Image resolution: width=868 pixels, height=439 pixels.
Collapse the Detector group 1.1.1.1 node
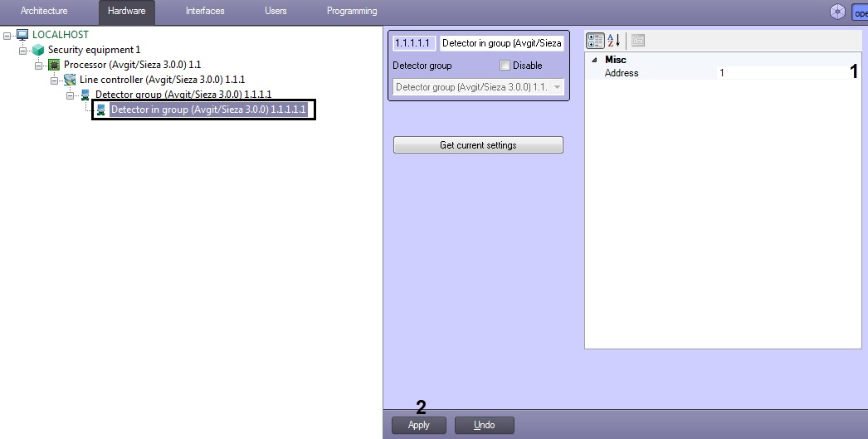(71, 95)
